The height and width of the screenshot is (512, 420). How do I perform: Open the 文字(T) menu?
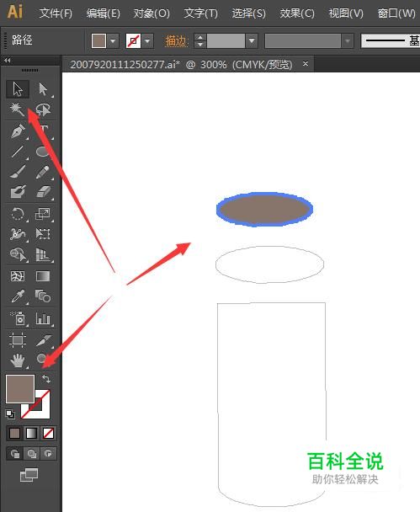[x=200, y=13]
